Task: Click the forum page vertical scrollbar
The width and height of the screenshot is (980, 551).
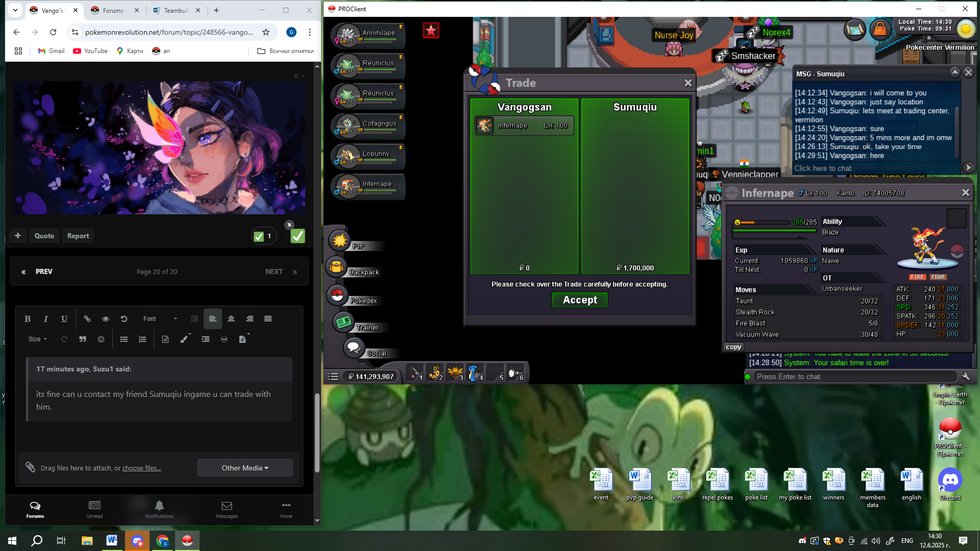Action: (x=317, y=433)
